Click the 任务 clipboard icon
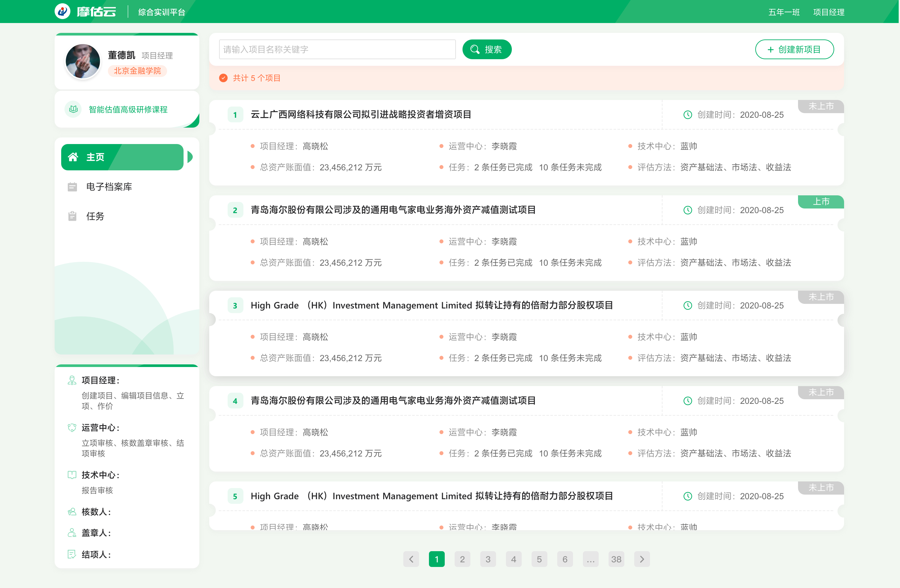The width and height of the screenshot is (900, 588). pyautogui.click(x=72, y=216)
